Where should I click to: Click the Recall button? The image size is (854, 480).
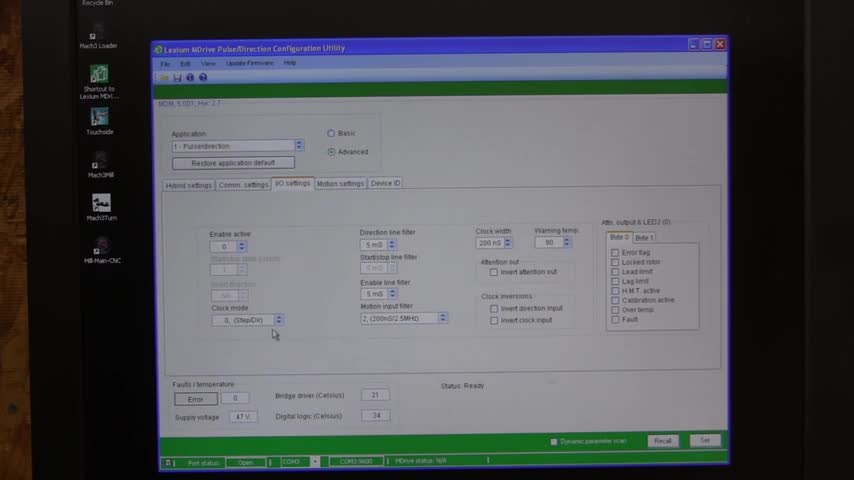tap(663, 441)
